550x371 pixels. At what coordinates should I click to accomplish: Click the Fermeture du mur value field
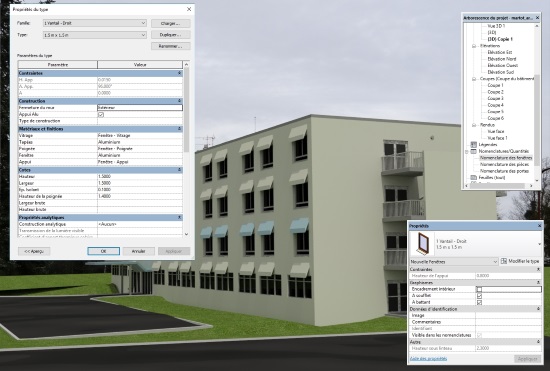coord(140,108)
